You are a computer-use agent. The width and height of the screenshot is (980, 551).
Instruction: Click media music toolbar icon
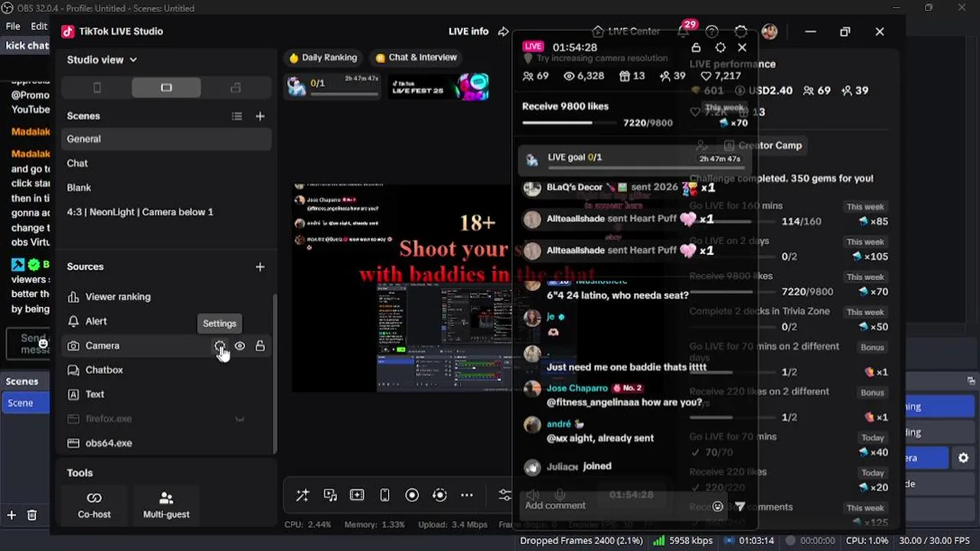click(330, 495)
